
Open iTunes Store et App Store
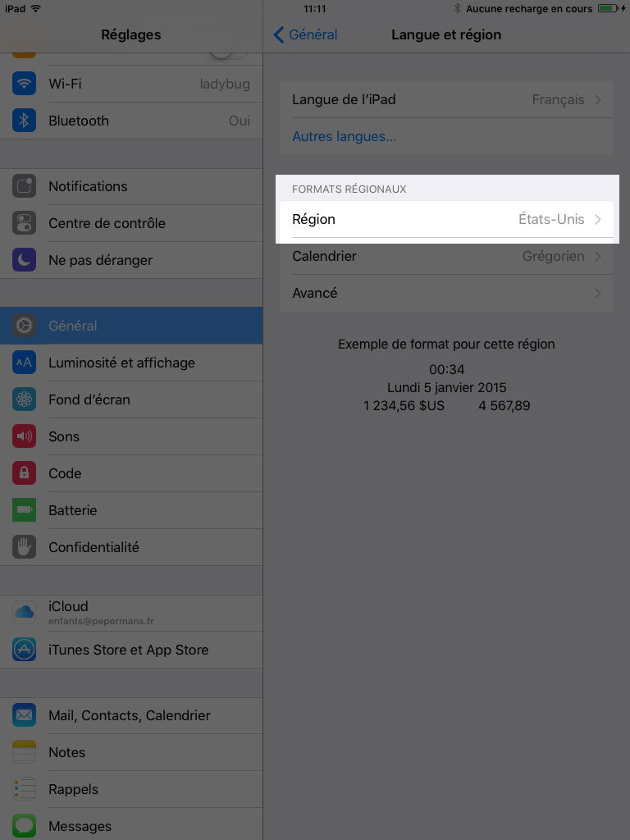click(131, 650)
